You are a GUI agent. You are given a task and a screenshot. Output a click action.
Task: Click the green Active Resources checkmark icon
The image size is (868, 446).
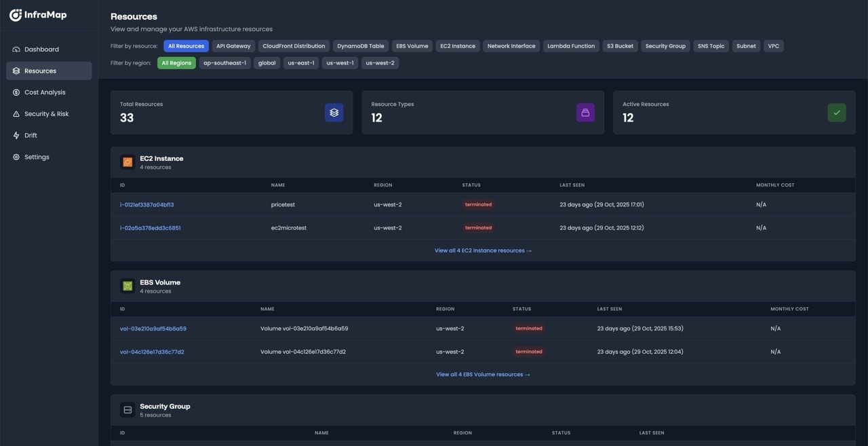[837, 113]
